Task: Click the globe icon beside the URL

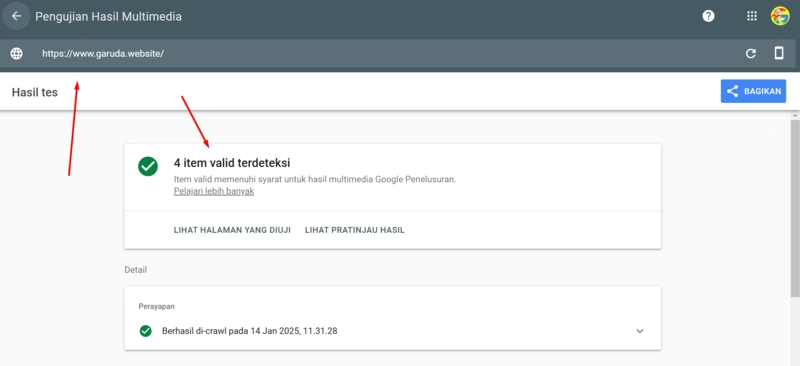Action: click(x=16, y=53)
